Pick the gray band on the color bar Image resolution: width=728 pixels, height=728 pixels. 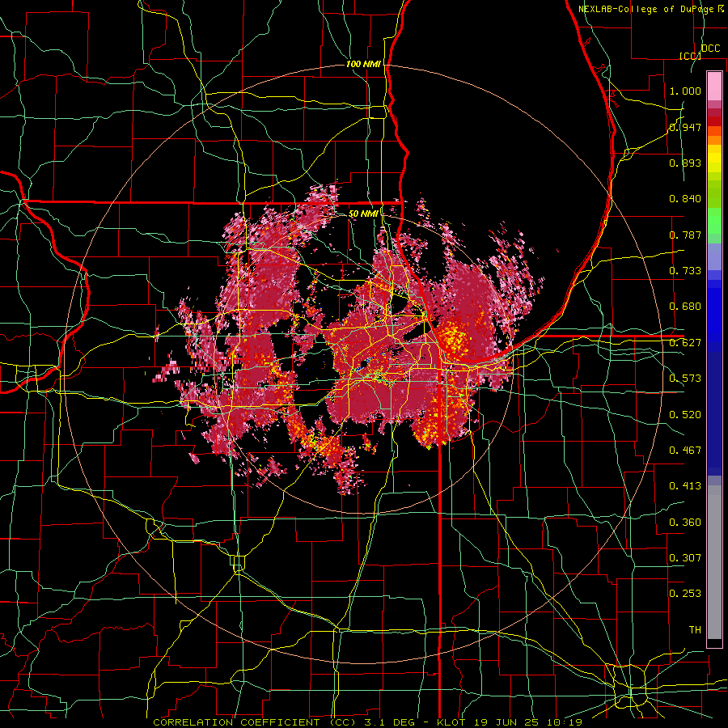click(x=714, y=562)
